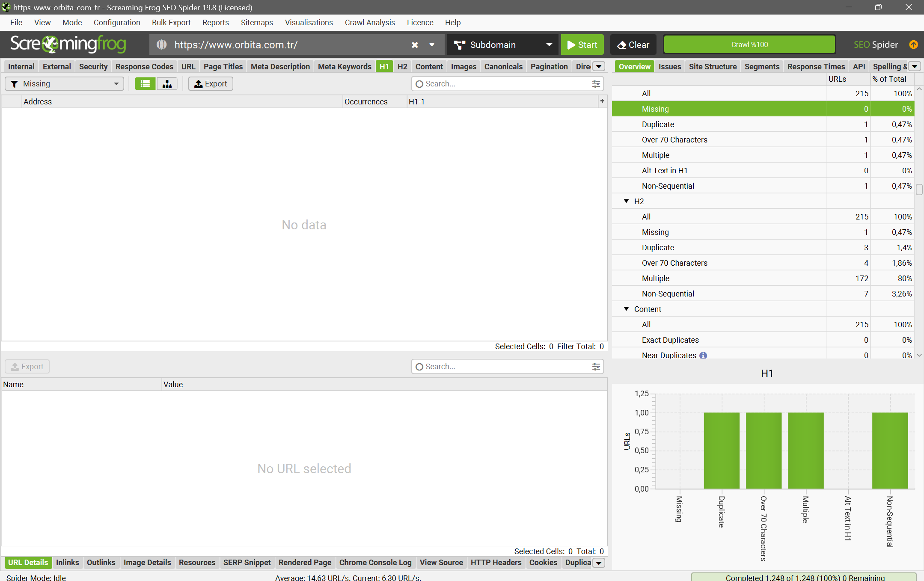Screen dimensions: 924x581
Task: Select H1 Duplicate row
Action: coord(763,124)
